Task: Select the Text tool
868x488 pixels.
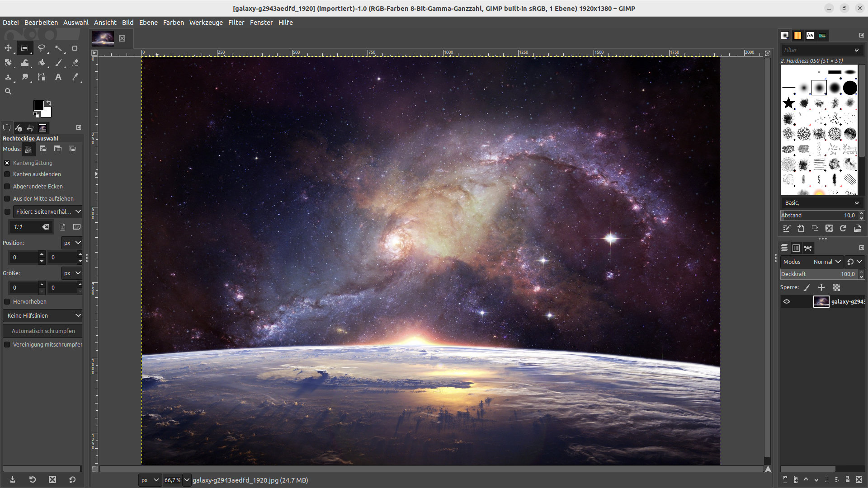Action: point(58,77)
